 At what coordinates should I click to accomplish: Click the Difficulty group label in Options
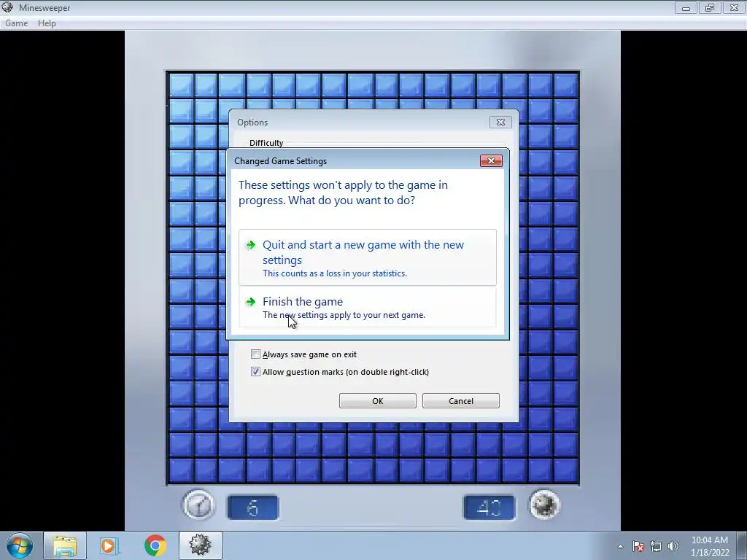point(266,143)
